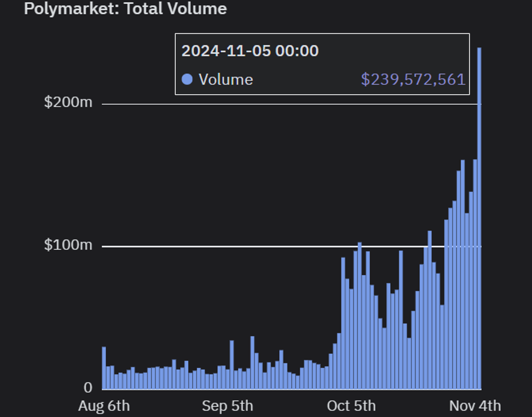Screen dimensions: 532x417
Task: Click the Polymarket: Total Volume chart title
Action: 125,8
